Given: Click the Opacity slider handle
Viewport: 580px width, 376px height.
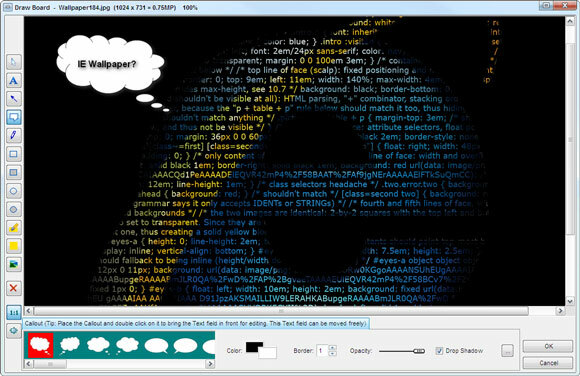Looking at the screenshot, I should click(x=419, y=351).
